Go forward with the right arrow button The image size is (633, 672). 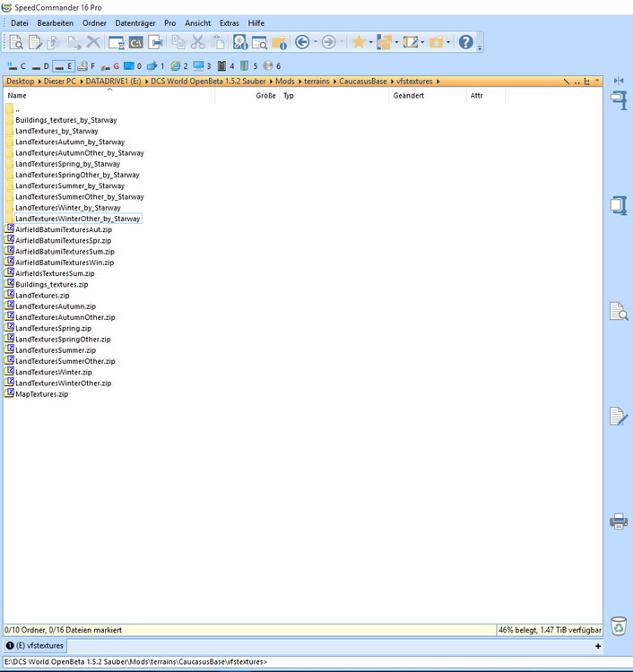click(328, 42)
